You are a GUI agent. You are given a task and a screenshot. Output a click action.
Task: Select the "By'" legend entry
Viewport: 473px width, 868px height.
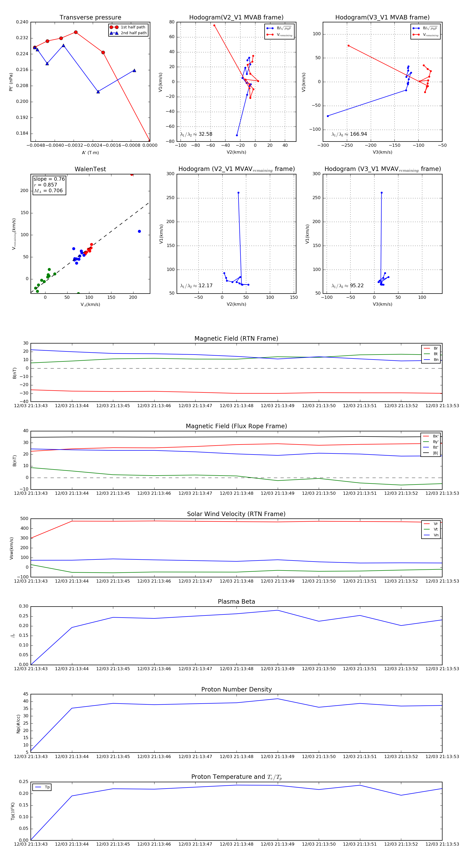[x=431, y=442]
